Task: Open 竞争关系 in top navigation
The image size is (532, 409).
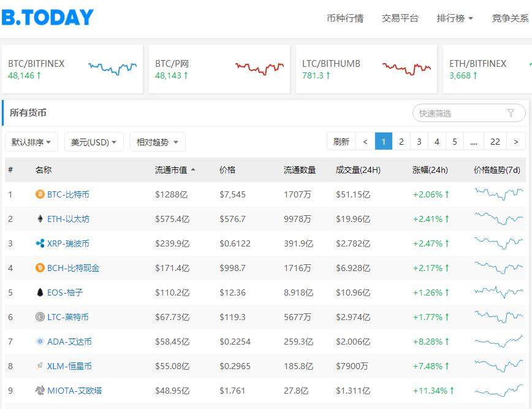Action: [x=511, y=18]
